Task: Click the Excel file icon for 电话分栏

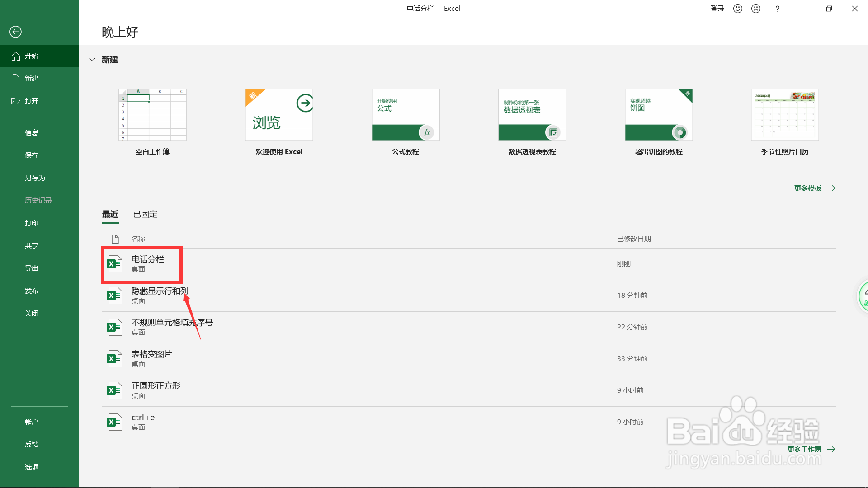Action: [x=114, y=264]
